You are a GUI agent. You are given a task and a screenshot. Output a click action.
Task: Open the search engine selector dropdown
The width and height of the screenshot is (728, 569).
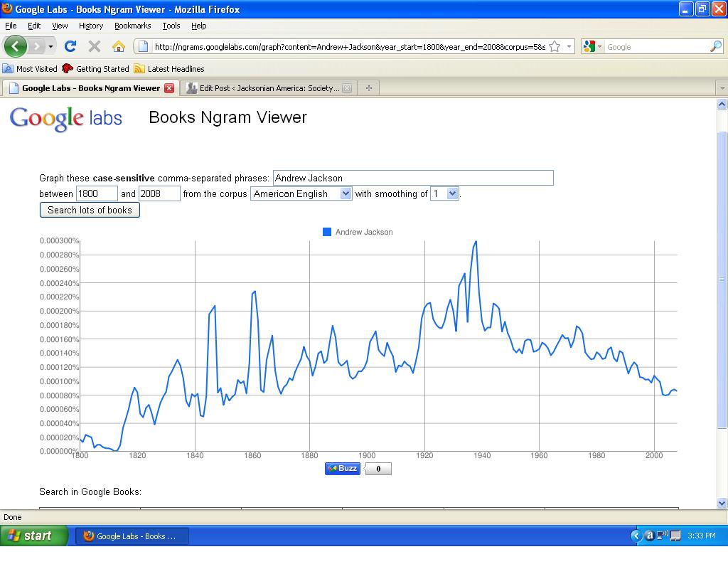click(x=593, y=46)
